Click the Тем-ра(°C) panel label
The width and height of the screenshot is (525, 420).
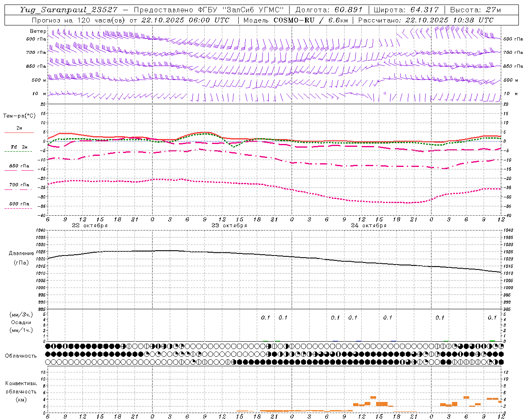point(19,116)
